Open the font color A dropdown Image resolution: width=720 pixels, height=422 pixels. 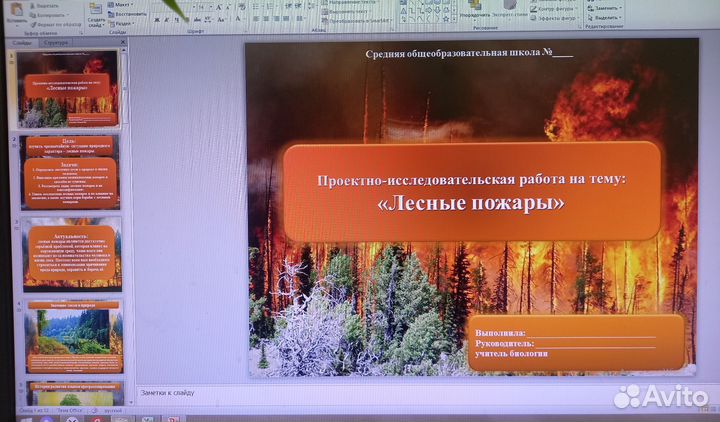[239, 19]
